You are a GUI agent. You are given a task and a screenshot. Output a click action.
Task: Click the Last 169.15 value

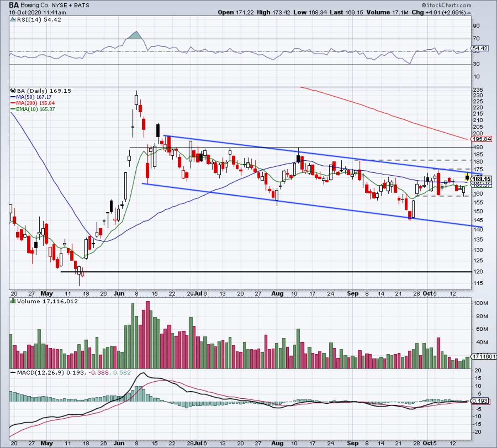(346, 12)
